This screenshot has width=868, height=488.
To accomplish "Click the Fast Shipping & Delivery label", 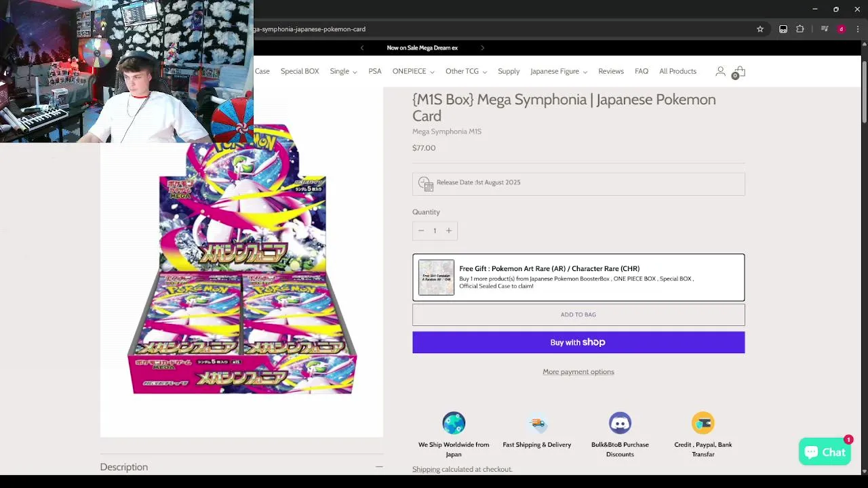I will [x=537, y=445].
